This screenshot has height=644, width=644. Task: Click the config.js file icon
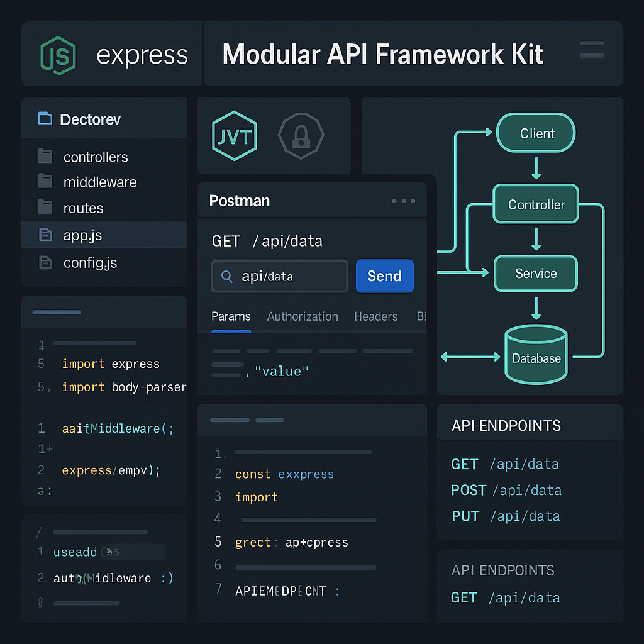tap(46, 263)
